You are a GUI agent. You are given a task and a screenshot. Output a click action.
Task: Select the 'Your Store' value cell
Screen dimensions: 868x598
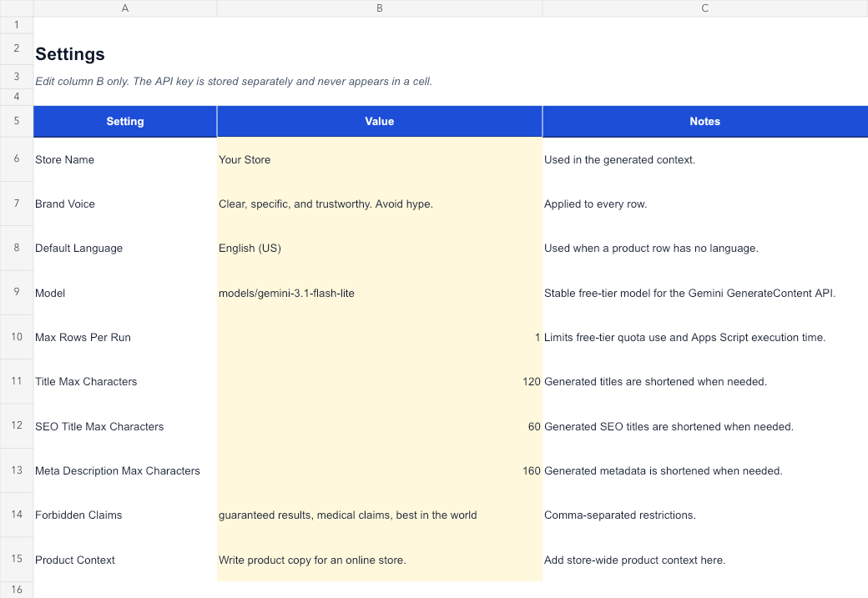click(x=379, y=159)
